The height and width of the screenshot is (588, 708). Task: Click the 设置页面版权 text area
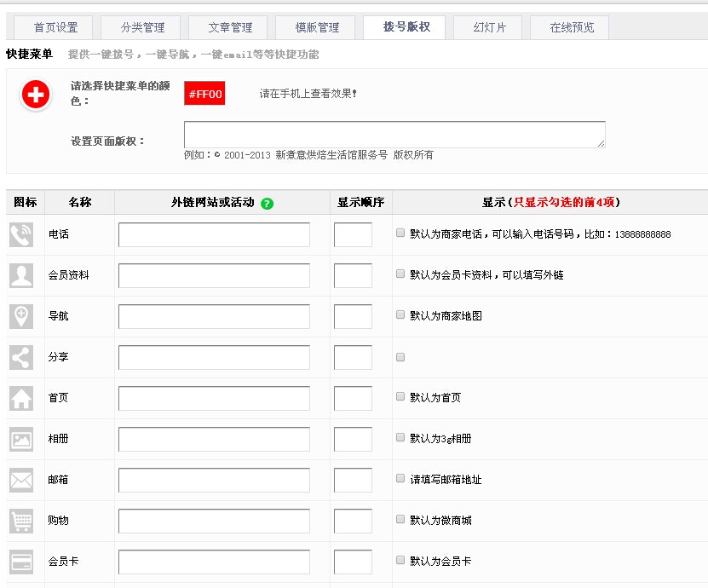394,135
